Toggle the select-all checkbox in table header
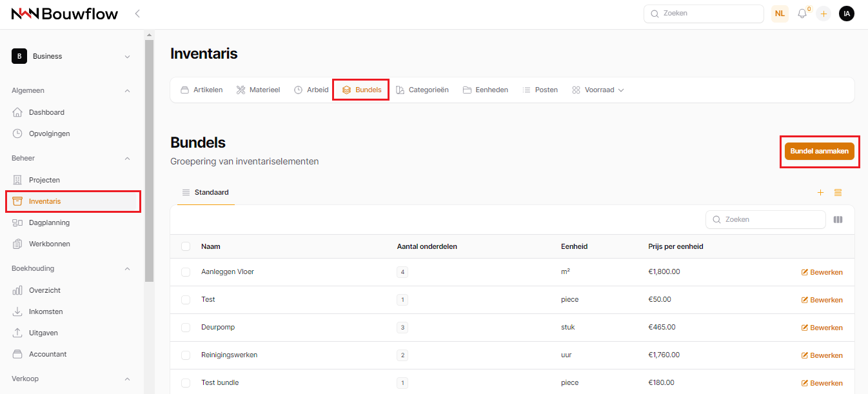Viewport: 868px width, 394px height. pos(186,246)
